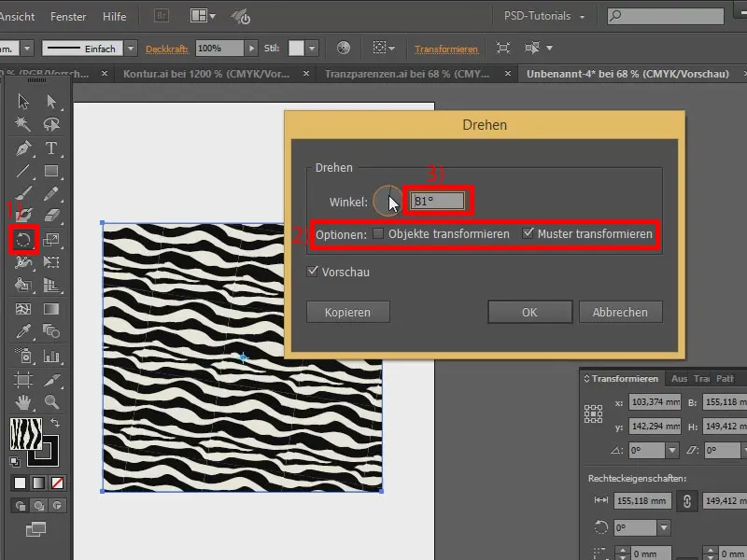The image size is (747, 560).
Task: Choose a reference point in Transformieren panel
Action: pyautogui.click(x=593, y=413)
